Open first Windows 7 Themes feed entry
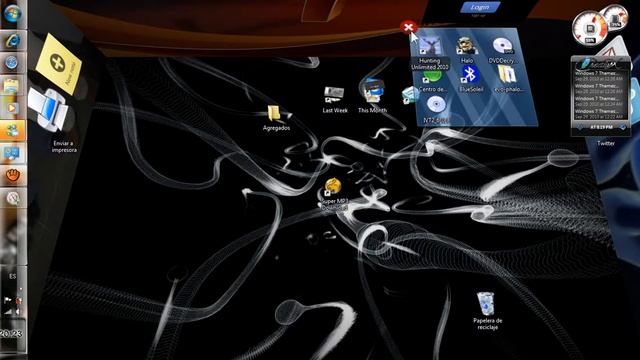The width and height of the screenshot is (640, 360). click(599, 76)
